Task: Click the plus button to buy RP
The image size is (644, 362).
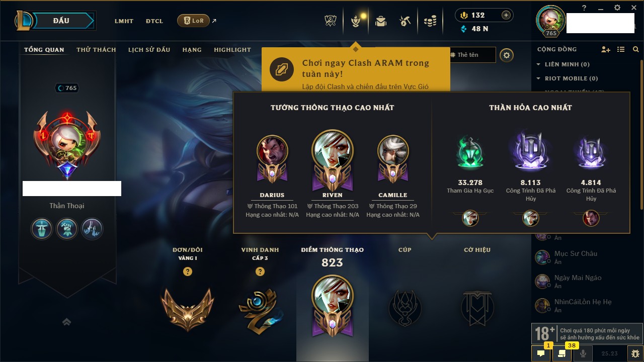Action: [506, 15]
